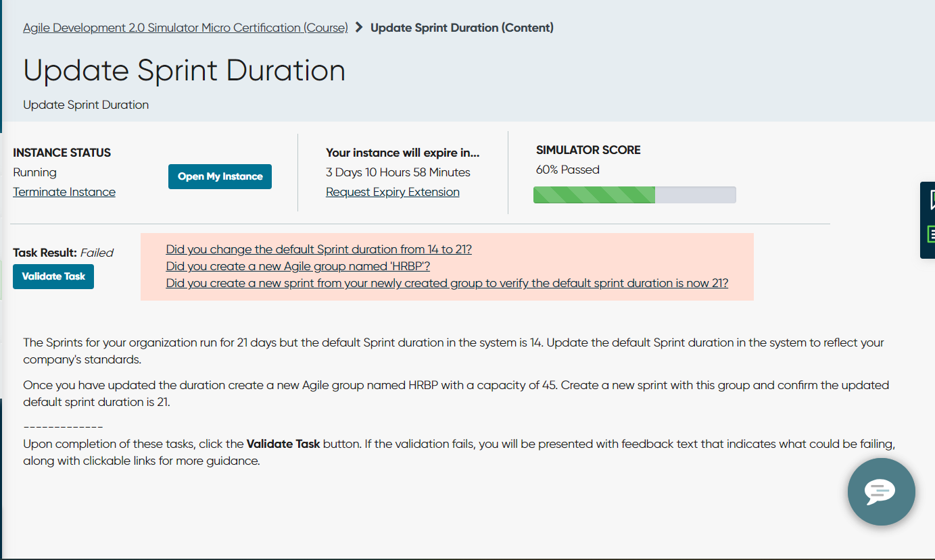Image resolution: width=935 pixels, height=560 pixels.
Task: Open the chat support bubble
Action: (881, 492)
